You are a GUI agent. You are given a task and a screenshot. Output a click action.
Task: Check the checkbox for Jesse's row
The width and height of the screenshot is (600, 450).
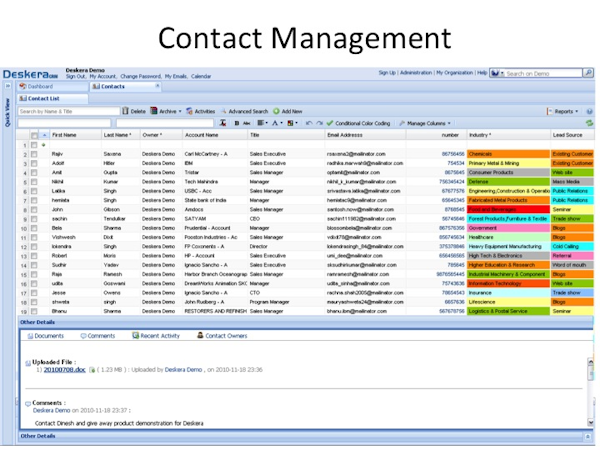click(x=34, y=293)
